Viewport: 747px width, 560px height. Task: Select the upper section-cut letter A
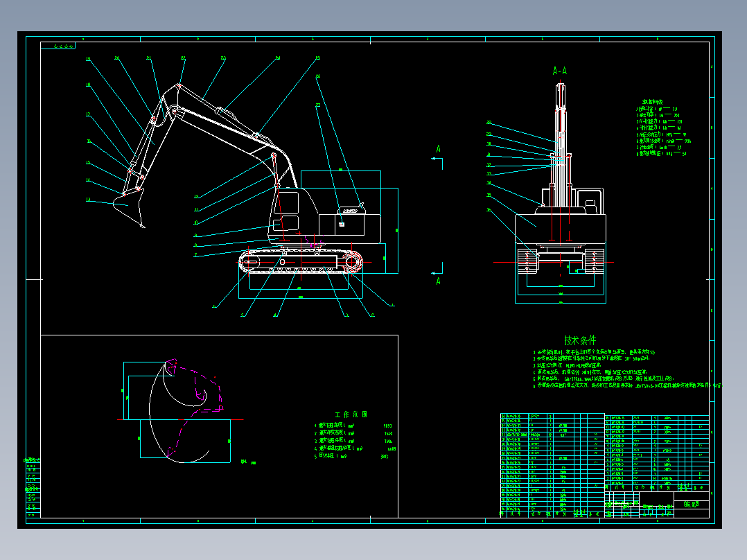click(438, 149)
